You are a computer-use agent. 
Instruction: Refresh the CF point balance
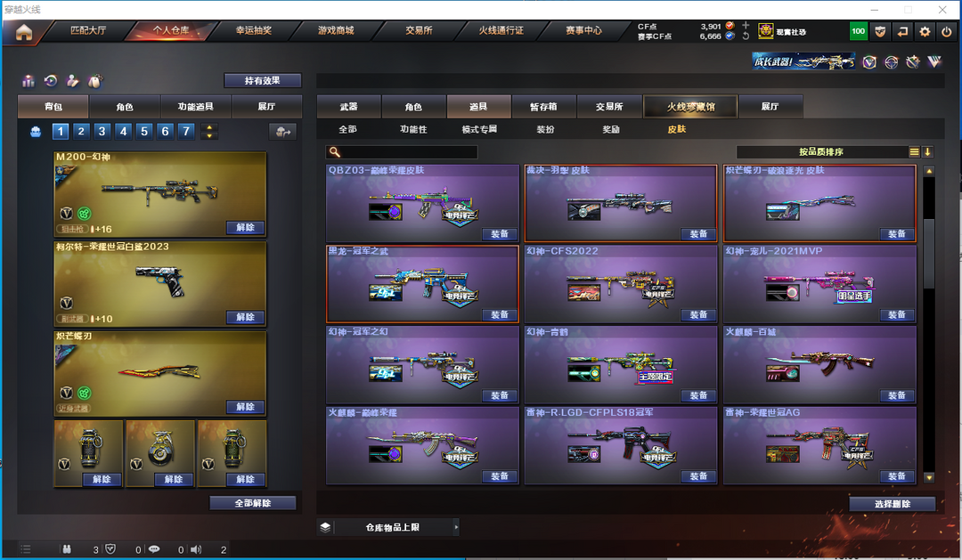point(746,37)
